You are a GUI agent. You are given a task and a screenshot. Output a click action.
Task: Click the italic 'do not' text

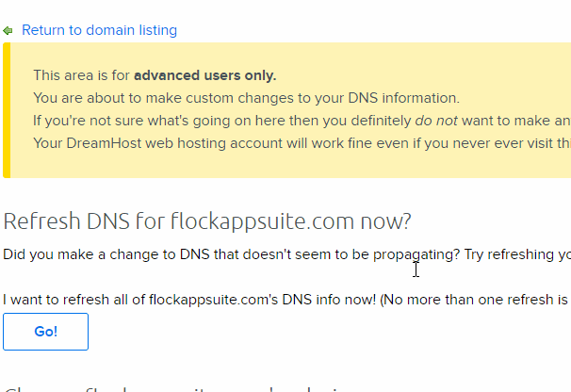[x=436, y=121]
